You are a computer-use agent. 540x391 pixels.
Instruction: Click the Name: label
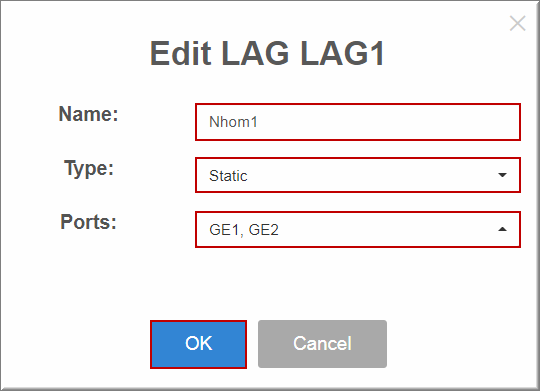[x=89, y=114]
